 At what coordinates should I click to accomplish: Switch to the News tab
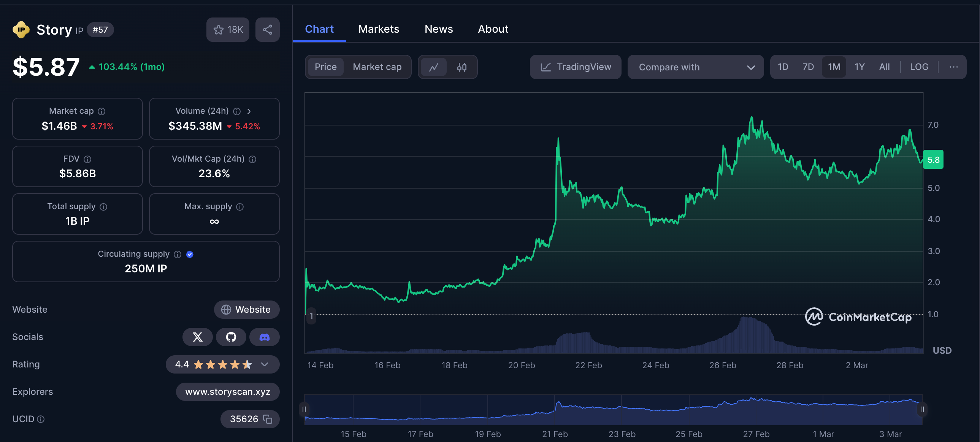(x=439, y=29)
